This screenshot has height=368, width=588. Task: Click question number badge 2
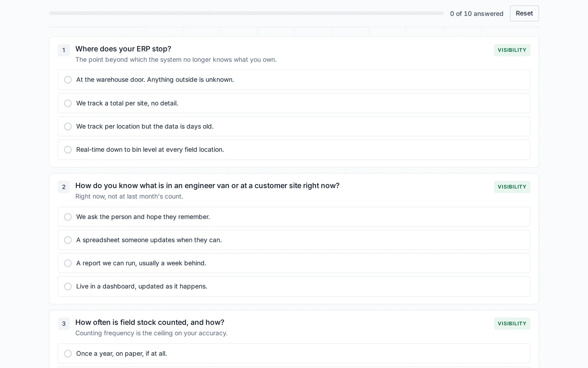click(64, 187)
